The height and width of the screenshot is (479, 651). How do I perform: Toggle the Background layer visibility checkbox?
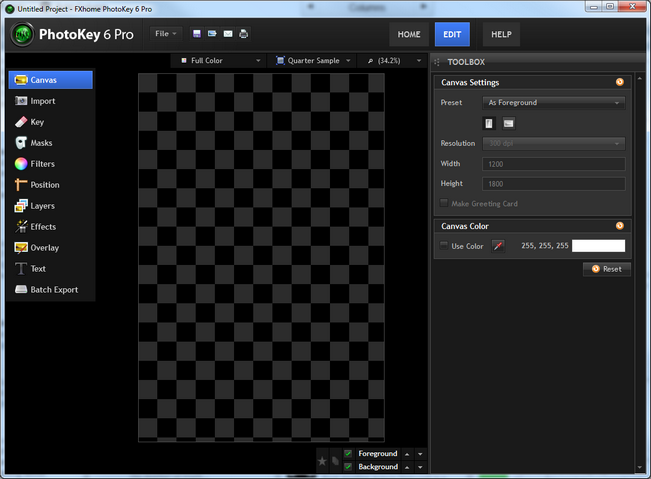click(x=348, y=467)
